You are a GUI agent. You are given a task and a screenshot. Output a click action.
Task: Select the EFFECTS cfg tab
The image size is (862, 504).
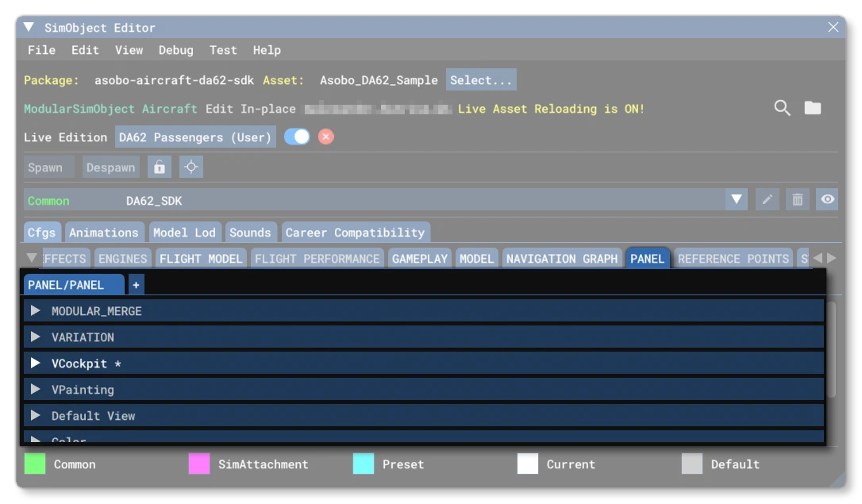coord(65,258)
